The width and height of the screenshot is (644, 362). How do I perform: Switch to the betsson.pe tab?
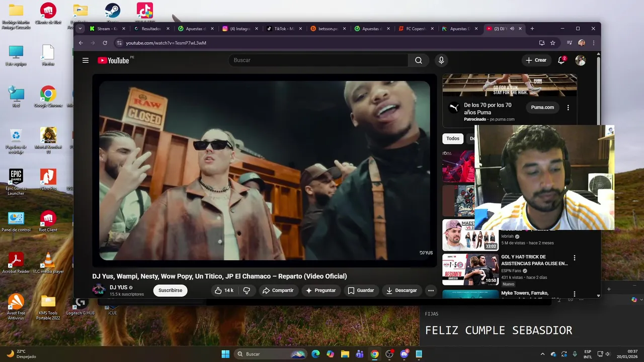click(328, 29)
